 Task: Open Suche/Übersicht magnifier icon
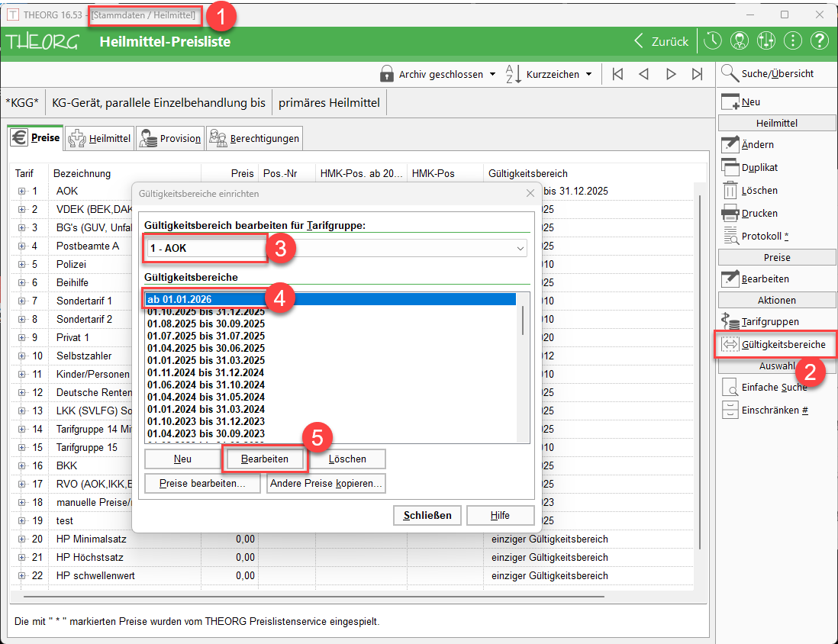(730, 74)
